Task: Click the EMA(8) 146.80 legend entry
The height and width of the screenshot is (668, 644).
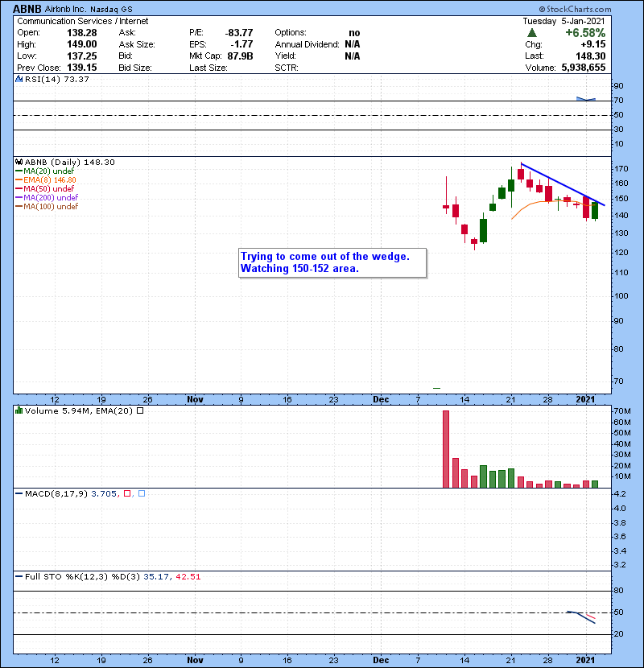Action: click(x=50, y=179)
